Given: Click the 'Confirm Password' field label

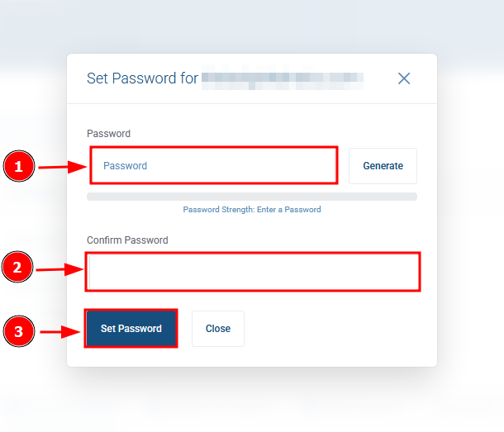Looking at the screenshot, I should [x=127, y=240].
